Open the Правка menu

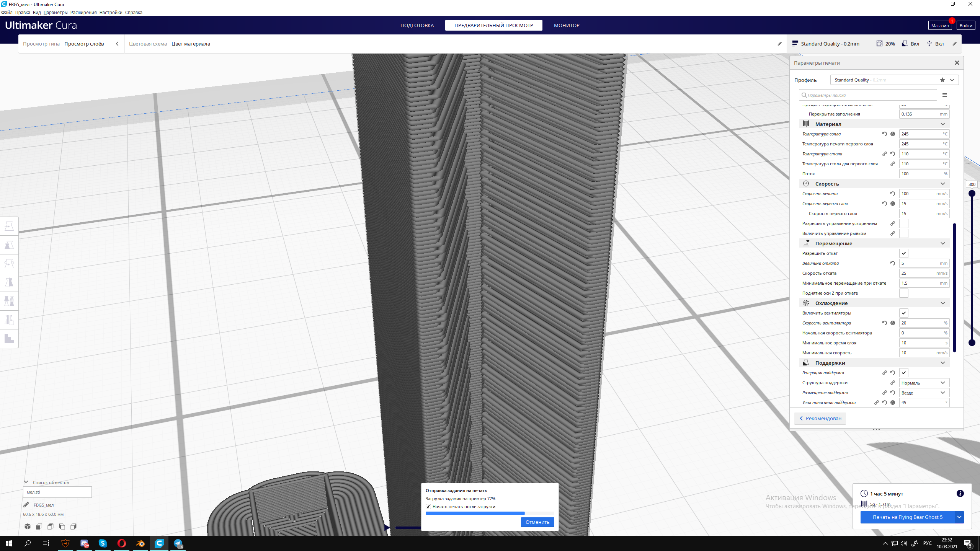point(23,12)
